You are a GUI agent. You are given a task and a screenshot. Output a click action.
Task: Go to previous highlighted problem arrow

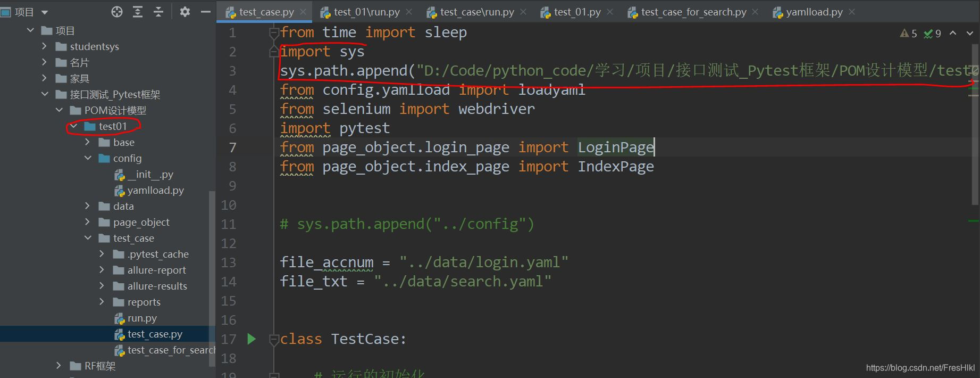tap(953, 33)
